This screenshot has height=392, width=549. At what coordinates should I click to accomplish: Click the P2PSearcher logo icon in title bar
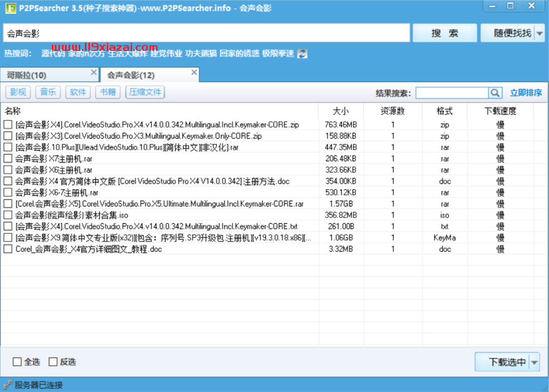pos(11,8)
